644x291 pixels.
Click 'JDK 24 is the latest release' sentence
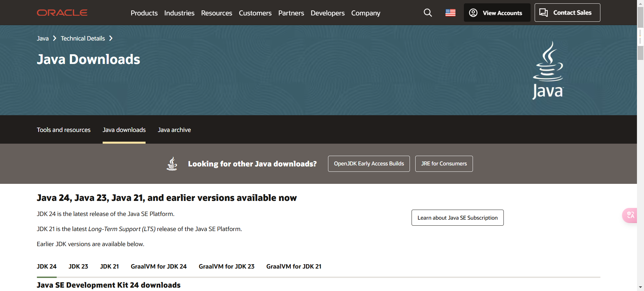point(106,214)
